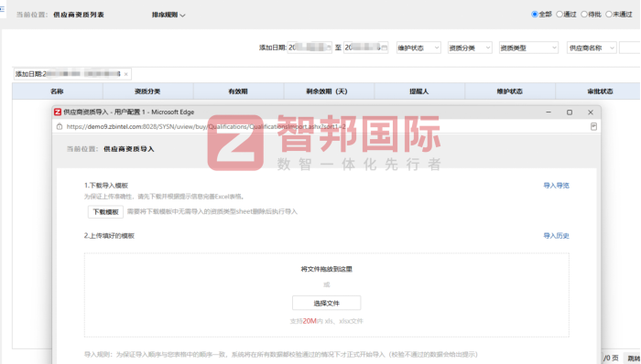This screenshot has height=364, width=641.
Task: Click the 2.上传填好的模板 step heading
Action: 109,235
